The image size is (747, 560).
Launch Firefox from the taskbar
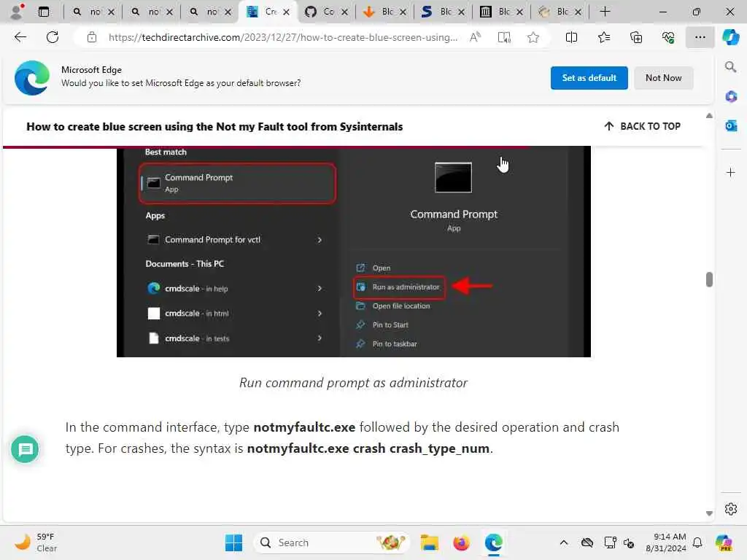(461, 542)
